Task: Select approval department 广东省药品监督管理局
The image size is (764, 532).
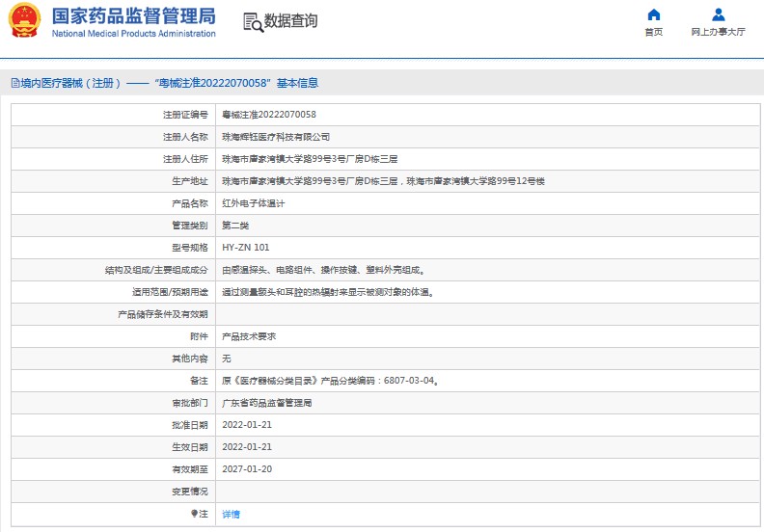Action: [267, 403]
